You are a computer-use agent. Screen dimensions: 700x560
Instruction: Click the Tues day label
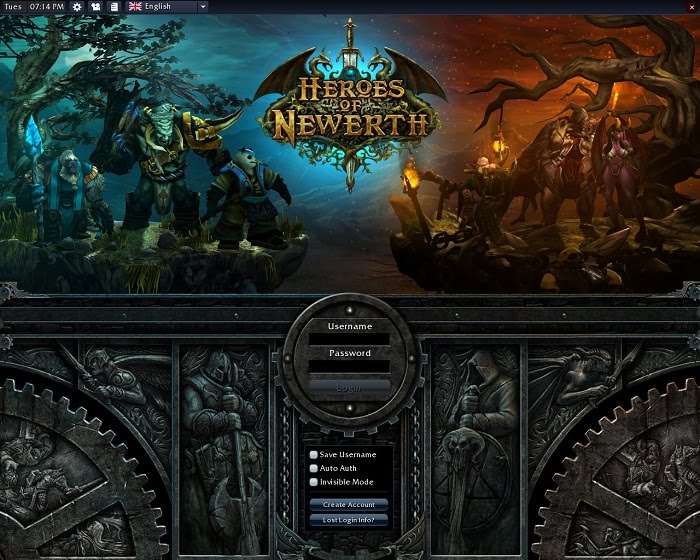(x=13, y=7)
